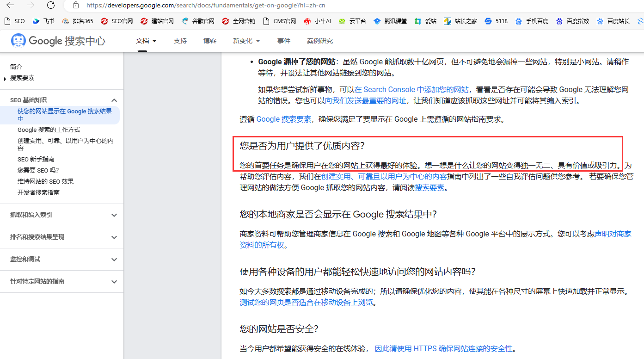This screenshot has width=644, height=359.
Task: Open the SEO官网 bookmark
Action: [117, 21]
